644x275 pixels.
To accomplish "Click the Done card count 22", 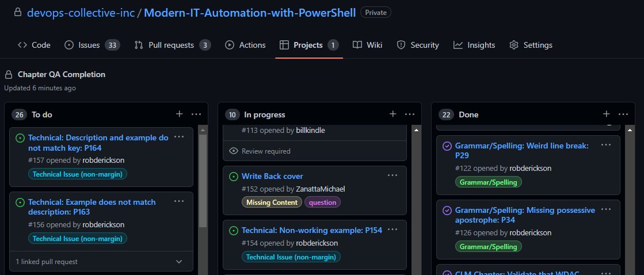I will tap(447, 114).
